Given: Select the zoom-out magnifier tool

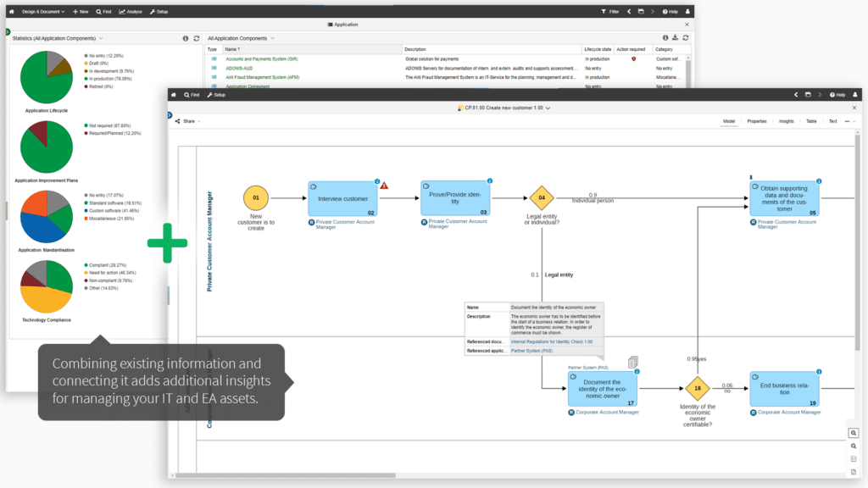Looking at the screenshot, I should [x=853, y=445].
